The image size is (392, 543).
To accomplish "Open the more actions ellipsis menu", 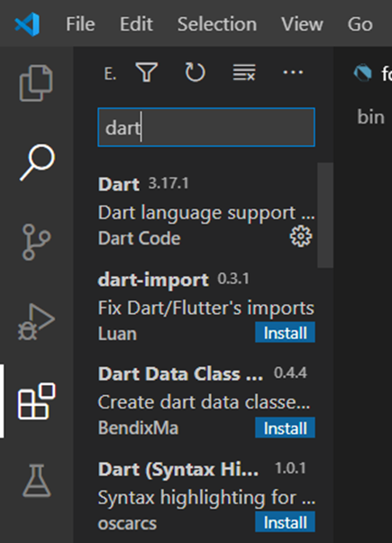I will click(293, 72).
